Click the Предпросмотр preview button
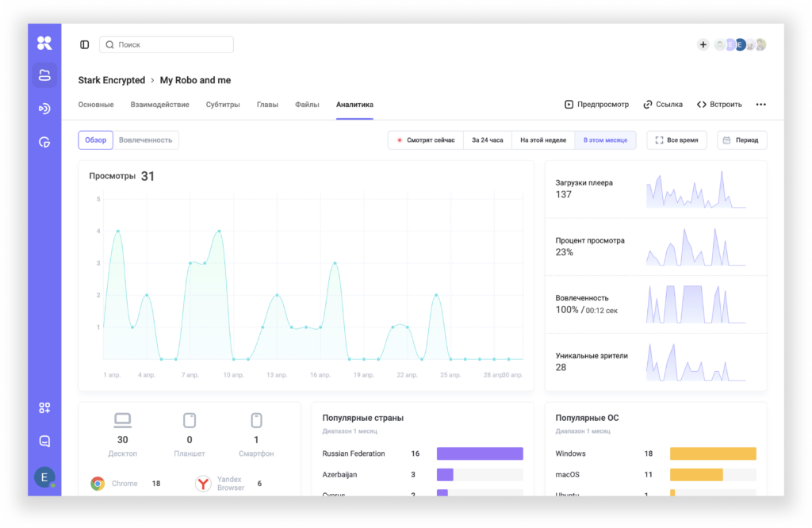The height and width of the screenshot is (528, 812). [596, 105]
